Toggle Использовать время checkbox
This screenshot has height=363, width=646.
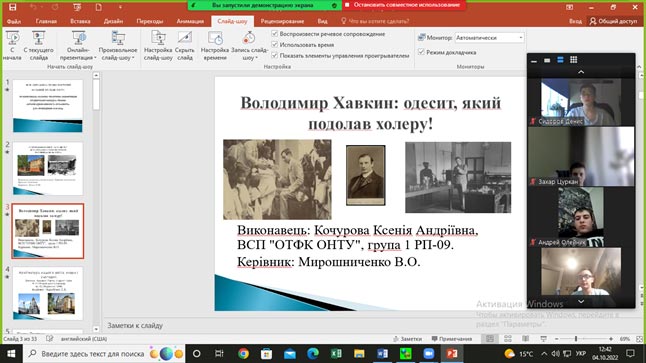[x=275, y=44]
